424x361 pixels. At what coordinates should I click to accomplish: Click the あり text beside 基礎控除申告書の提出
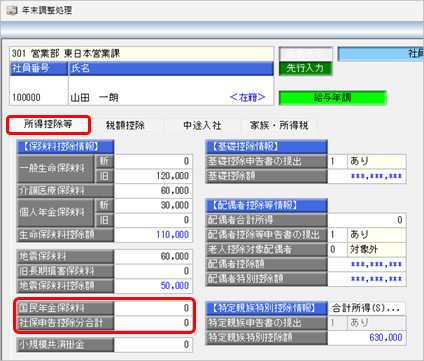(x=359, y=161)
